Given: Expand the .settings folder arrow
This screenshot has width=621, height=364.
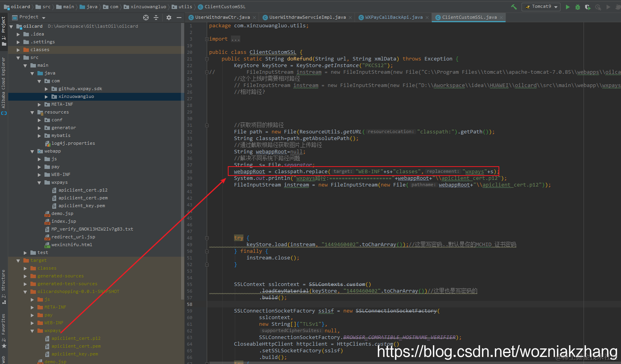Looking at the screenshot, I should 18,42.
